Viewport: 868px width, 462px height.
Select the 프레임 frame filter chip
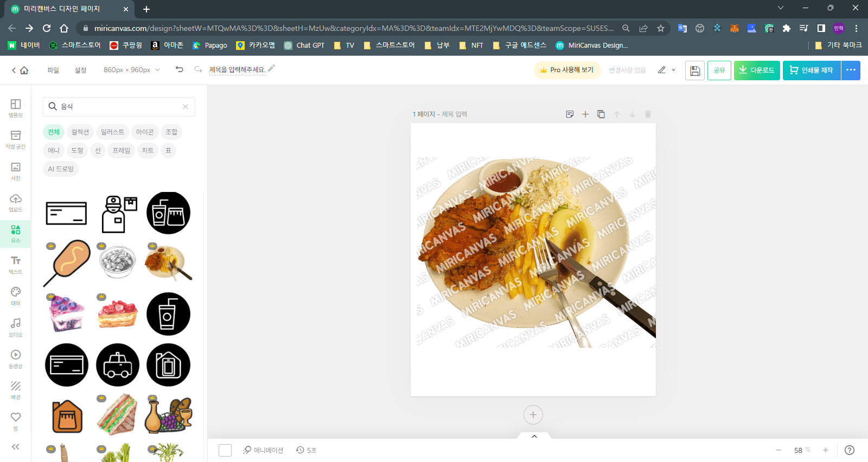(122, 150)
